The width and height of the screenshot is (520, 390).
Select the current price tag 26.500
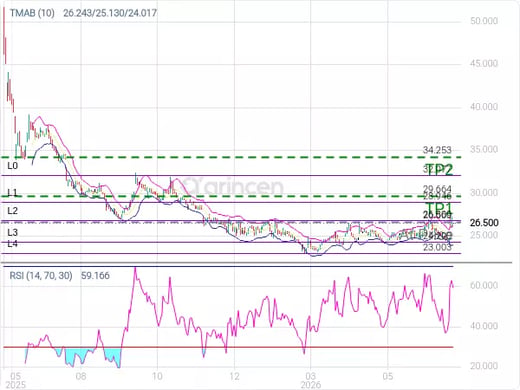coord(484,222)
